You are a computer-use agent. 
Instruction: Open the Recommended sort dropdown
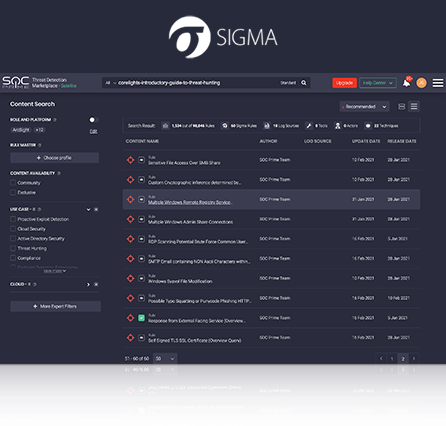click(x=364, y=107)
